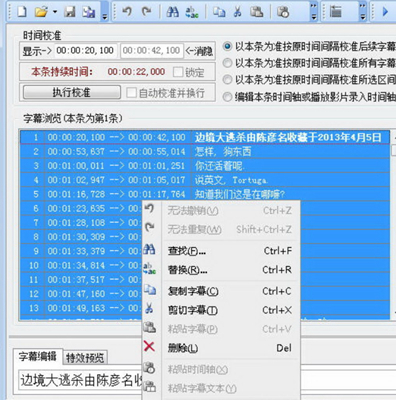Click the Open folder toolbar icon

point(41,12)
